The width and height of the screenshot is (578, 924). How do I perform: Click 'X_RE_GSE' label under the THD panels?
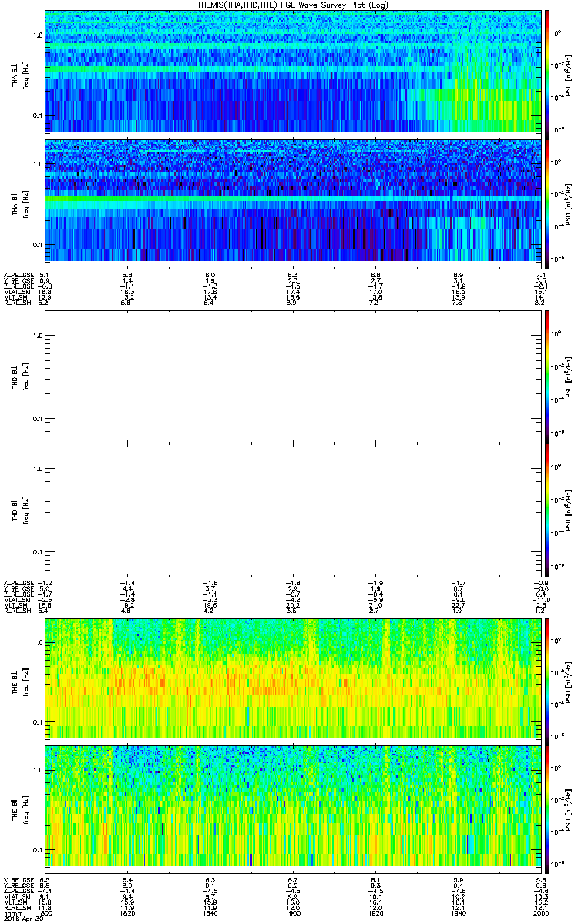coord(18,584)
